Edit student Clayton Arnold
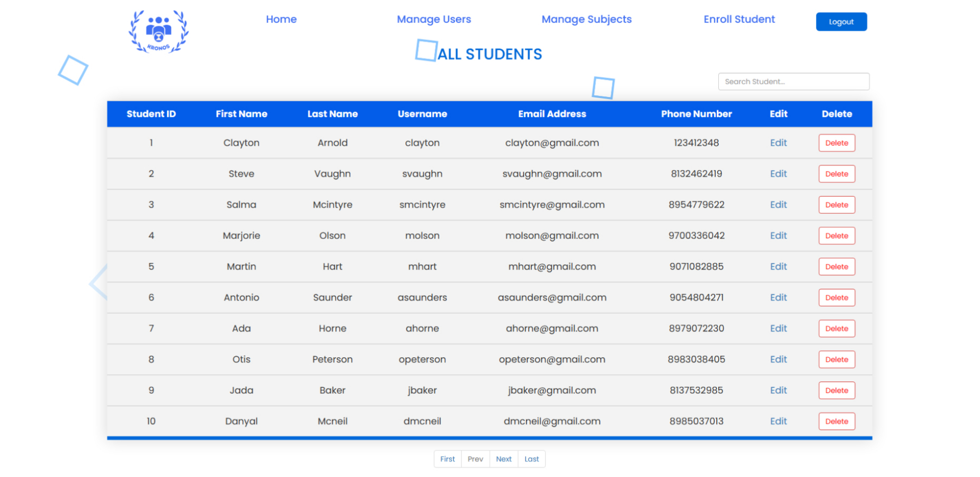 778,143
